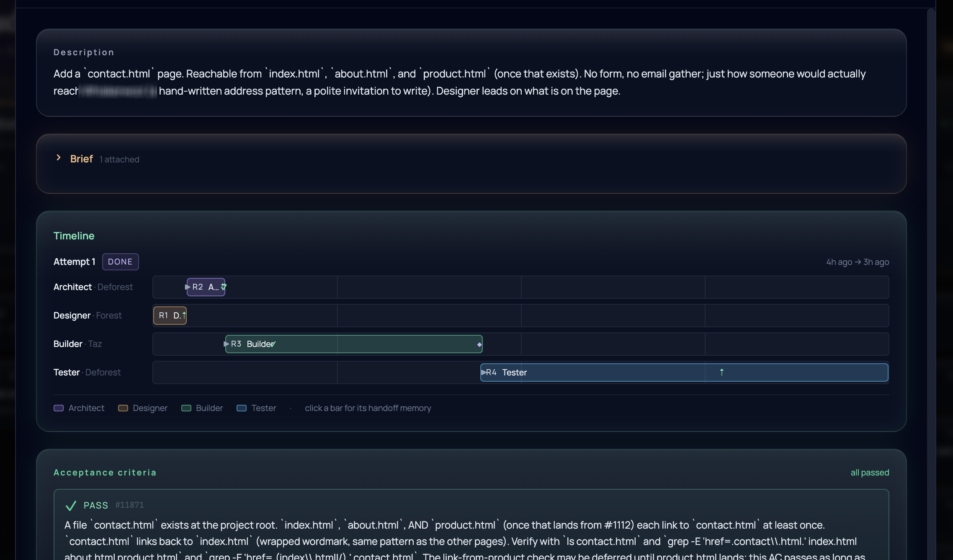Click the Tester legend color swatch
Viewport: 953px width, 560px height.
pyautogui.click(x=241, y=408)
